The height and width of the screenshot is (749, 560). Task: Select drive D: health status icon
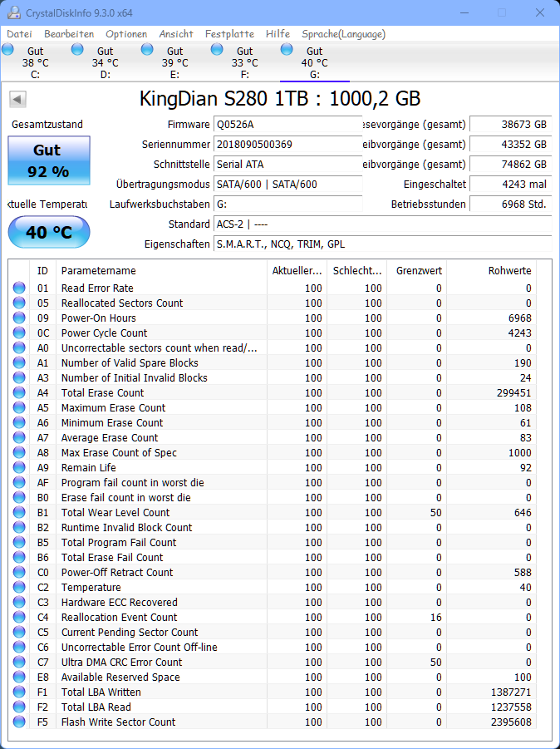(x=77, y=49)
